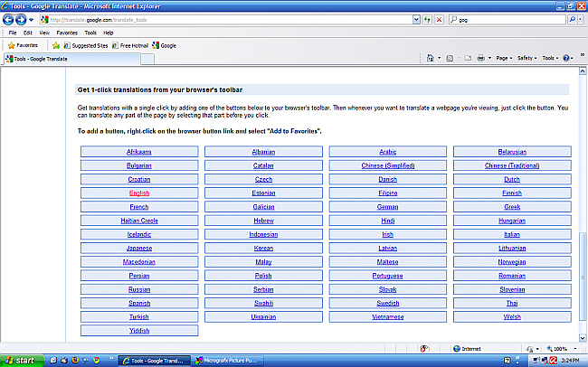Select Chinese (Traditional) link
This screenshot has height=367, width=588.
(512, 165)
